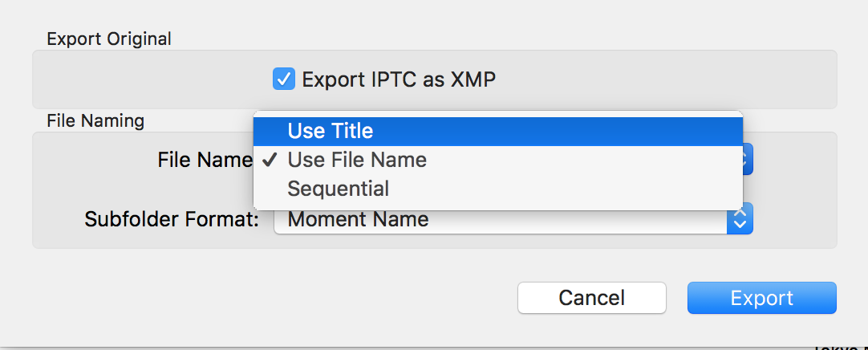
Task: Click the blue Export button
Action: click(x=761, y=298)
